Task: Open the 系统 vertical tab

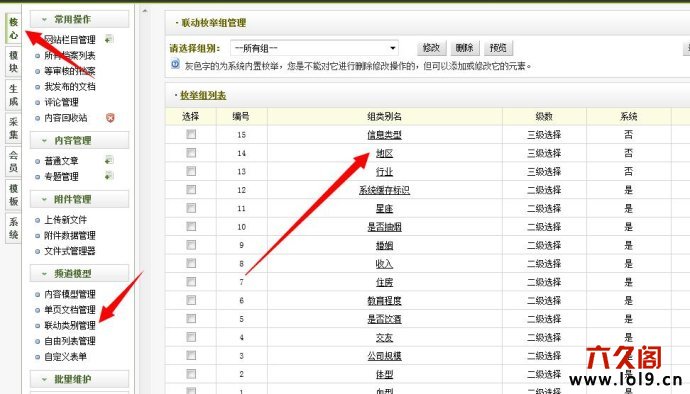Action: 14,228
